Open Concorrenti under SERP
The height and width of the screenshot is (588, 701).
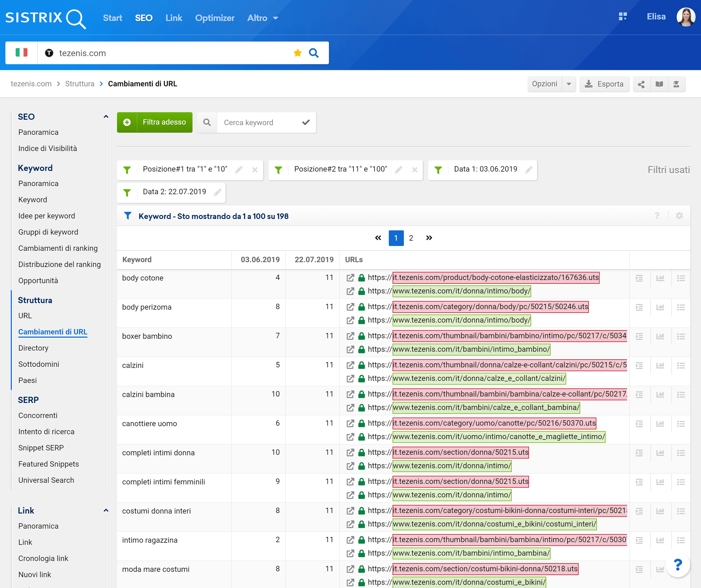tap(38, 416)
